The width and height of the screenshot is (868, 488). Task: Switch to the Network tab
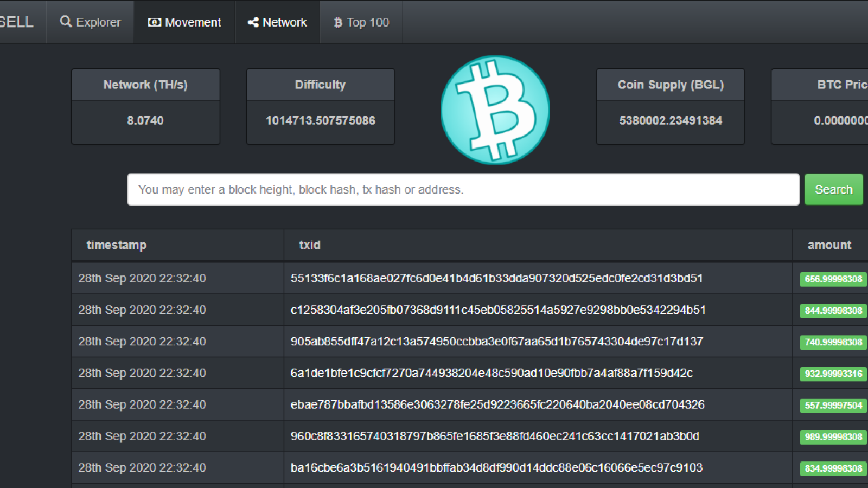[x=277, y=22]
